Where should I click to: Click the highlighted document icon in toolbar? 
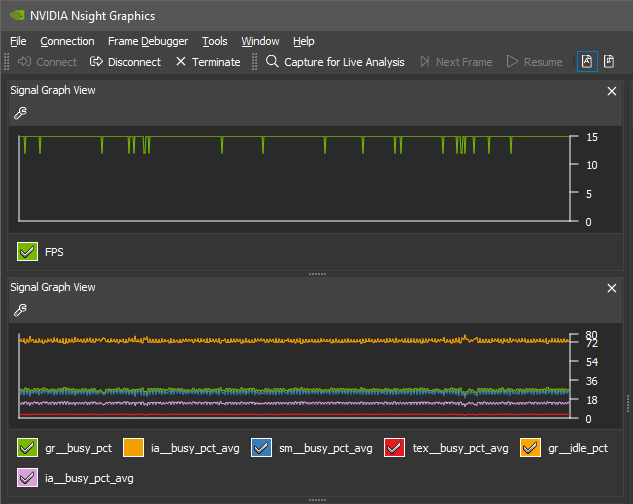(x=587, y=62)
